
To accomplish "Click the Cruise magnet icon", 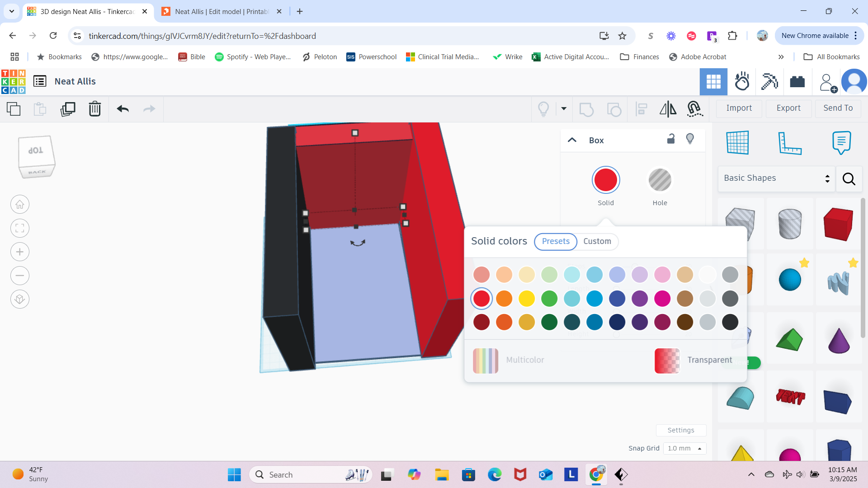I will pyautogui.click(x=694, y=109).
